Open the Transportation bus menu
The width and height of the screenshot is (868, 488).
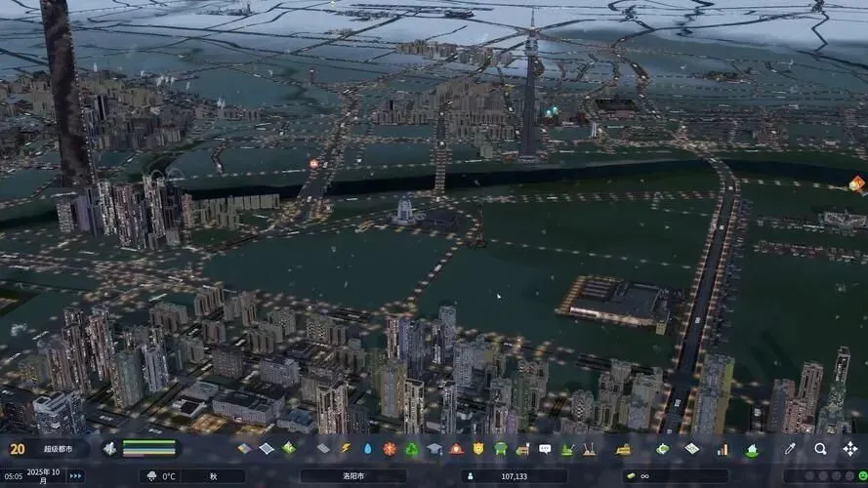pos(501,449)
